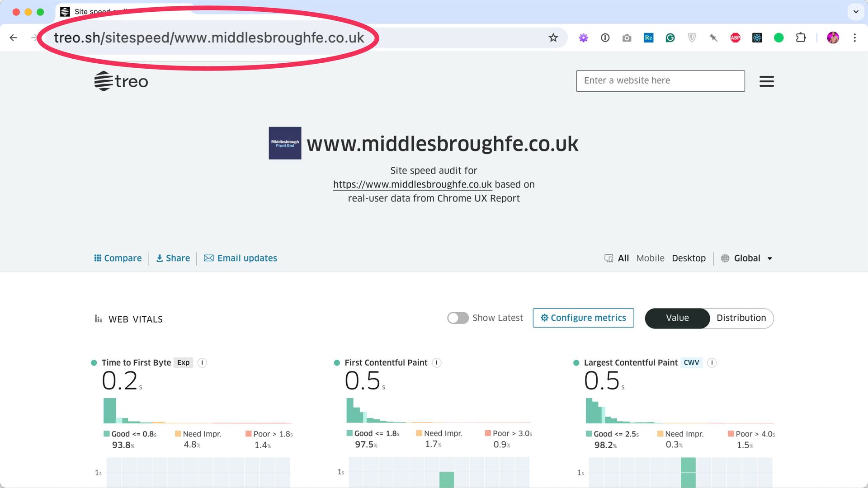This screenshot has width=868, height=488.
Task: Open the shield extension icon
Action: click(x=692, y=38)
